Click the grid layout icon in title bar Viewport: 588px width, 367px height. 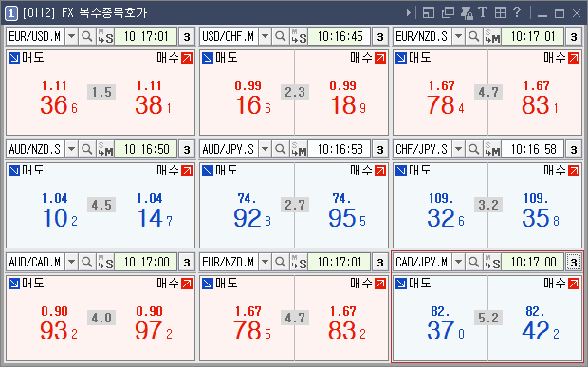[500, 12]
